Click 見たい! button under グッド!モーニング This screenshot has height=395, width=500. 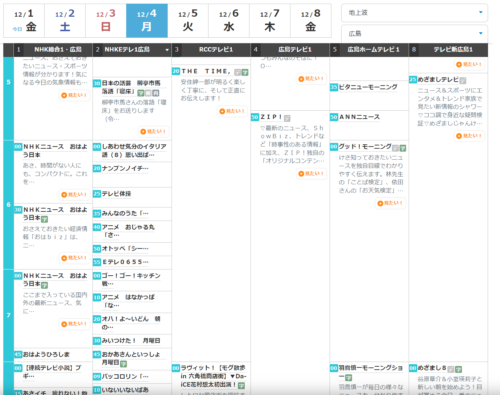click(390, 203)
